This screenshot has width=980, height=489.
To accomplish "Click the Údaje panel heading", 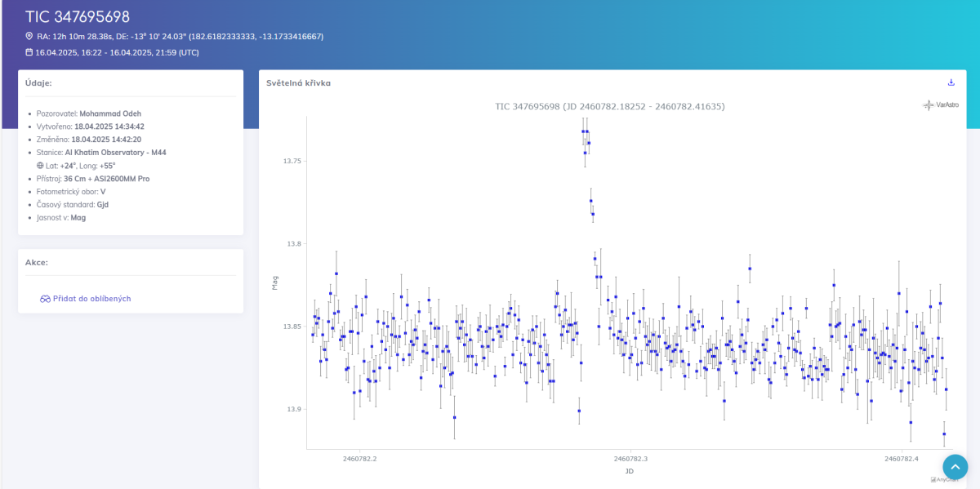I will [38, 83].
